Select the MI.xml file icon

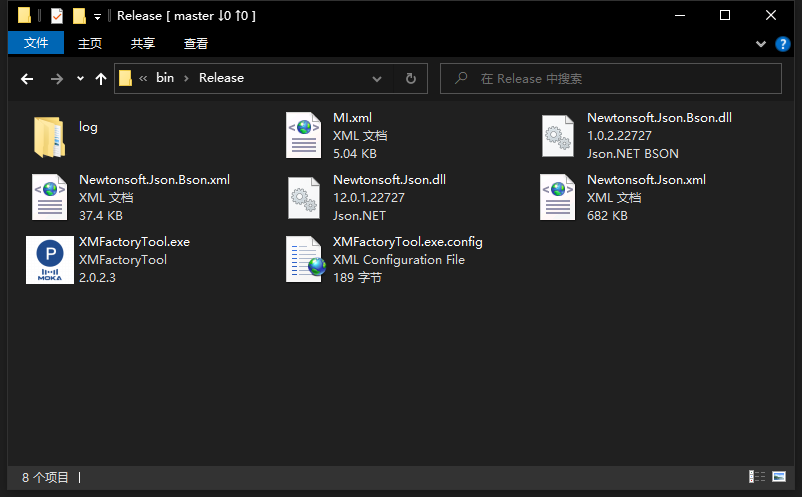304,136
